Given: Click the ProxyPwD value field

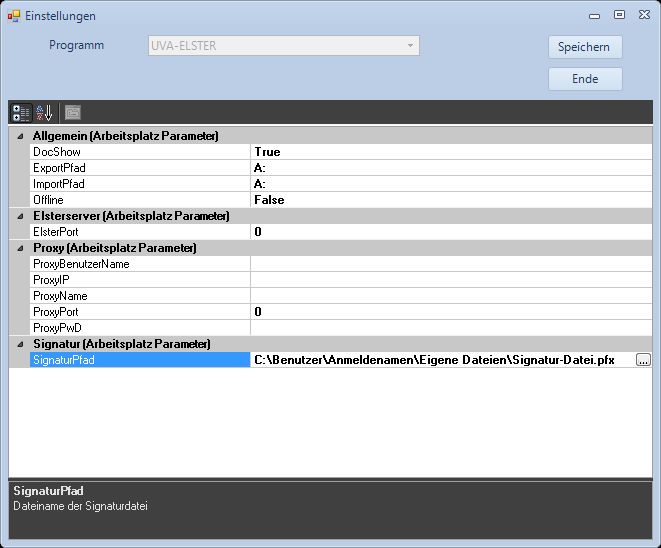Looking at the screenshot, I should click(x=450, y=328).
